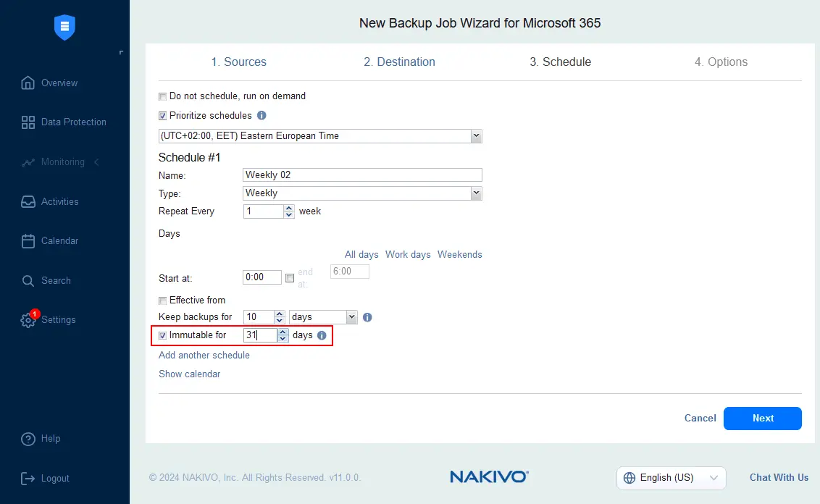Enable Effective from checkbox
This screenshot has height=504, width=820.
click(x=163, y=301)
